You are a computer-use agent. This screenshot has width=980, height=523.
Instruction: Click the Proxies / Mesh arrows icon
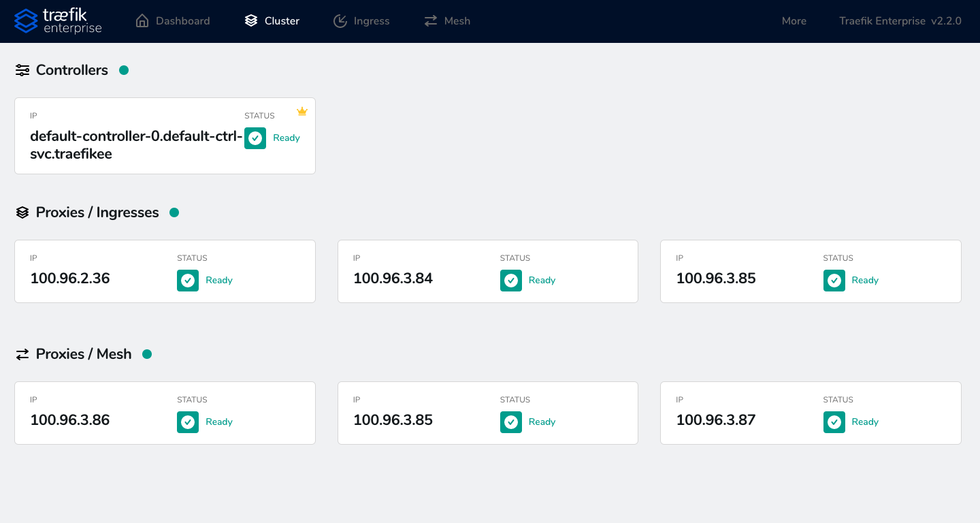(22, 353)
